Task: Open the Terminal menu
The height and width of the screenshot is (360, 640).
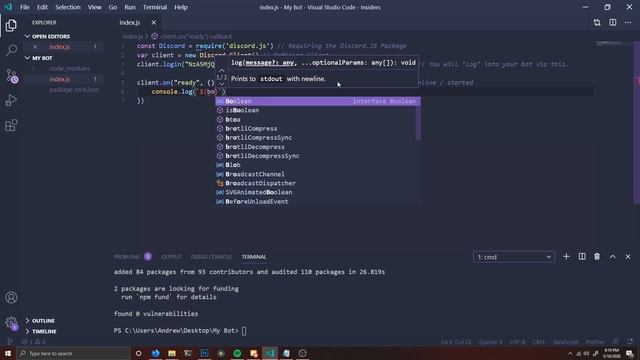Action: pyautogui.click(x=155, y=7)
